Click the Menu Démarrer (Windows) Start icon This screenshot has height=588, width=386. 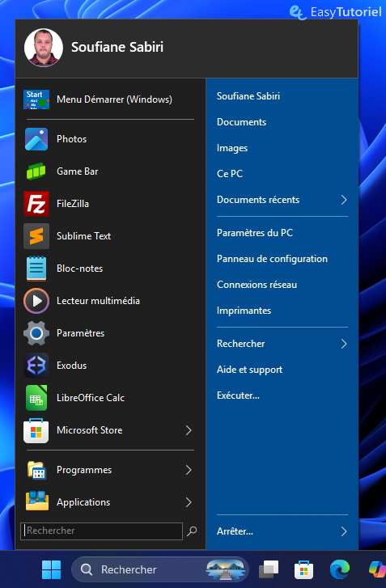pyautogui.click(x=36, y=99)
